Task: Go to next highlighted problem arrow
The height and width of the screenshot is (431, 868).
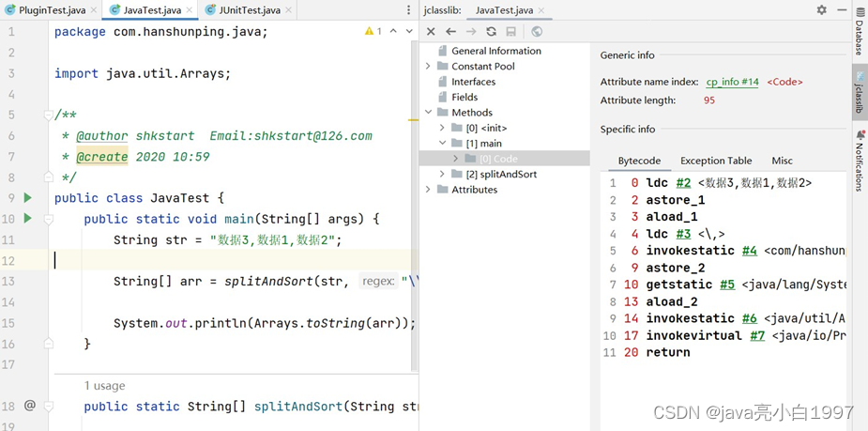Action: coord(409,32)
